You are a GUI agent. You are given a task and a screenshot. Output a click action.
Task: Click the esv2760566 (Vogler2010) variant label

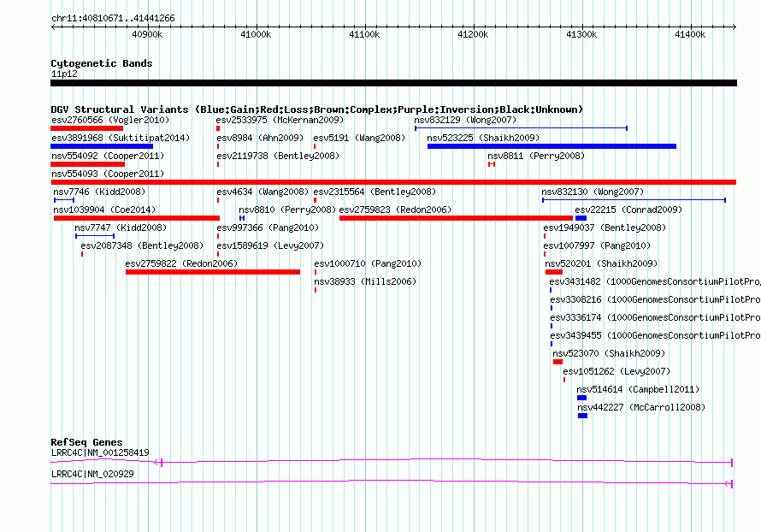coord(110,120)
